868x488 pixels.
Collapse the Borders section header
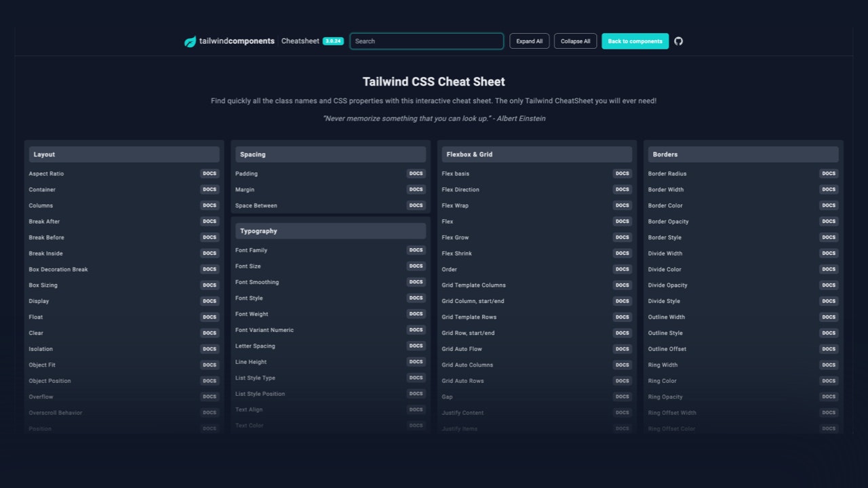tap(743, 155)
